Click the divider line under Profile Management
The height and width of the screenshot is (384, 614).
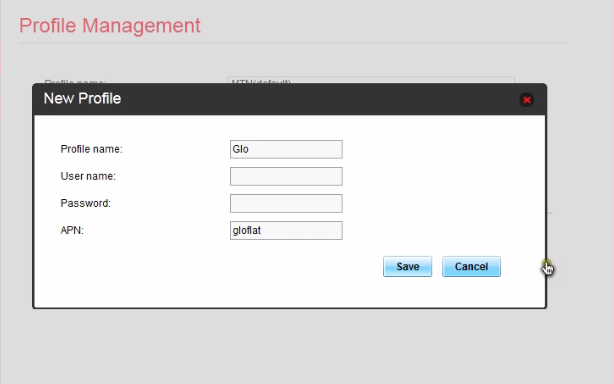click(293, 43)
